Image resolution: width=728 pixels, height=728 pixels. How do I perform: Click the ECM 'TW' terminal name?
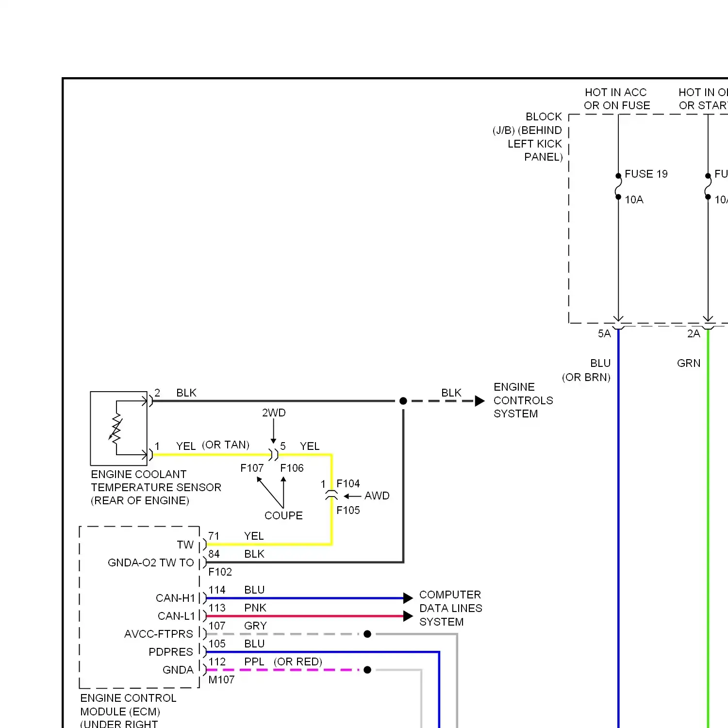coord(185,545)
